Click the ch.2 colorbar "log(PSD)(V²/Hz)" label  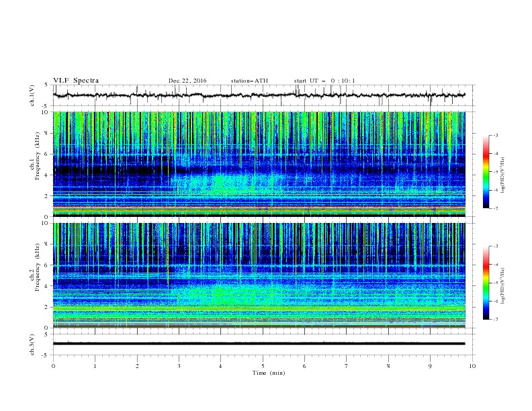[503, 286]
